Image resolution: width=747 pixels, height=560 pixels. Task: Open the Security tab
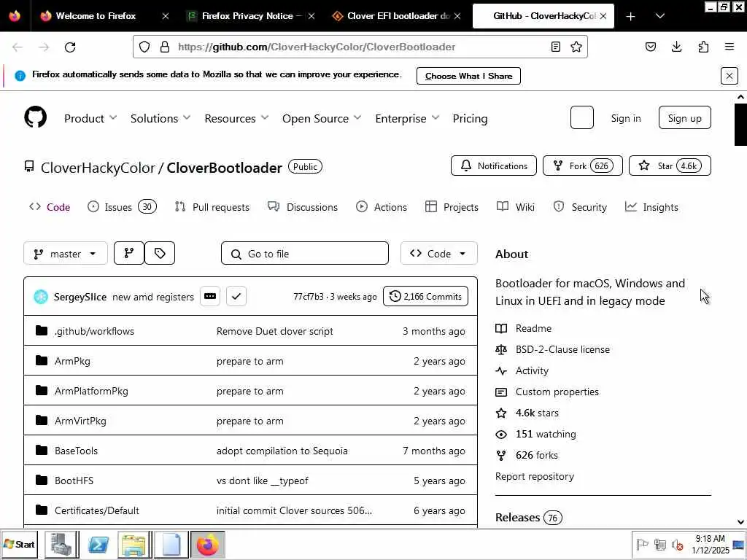pos(580,207)
